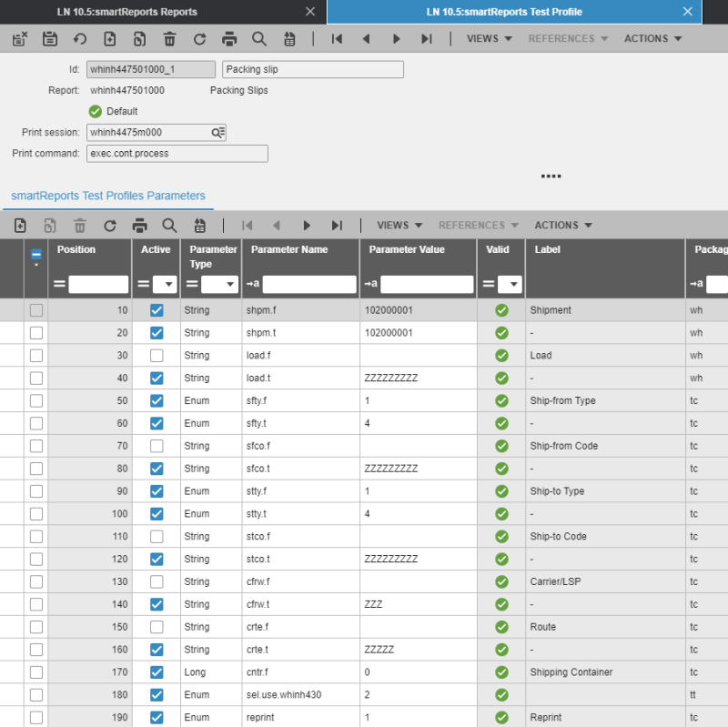
Task: Toggle the select-all rows header checkbox
Action: (36, 255)
